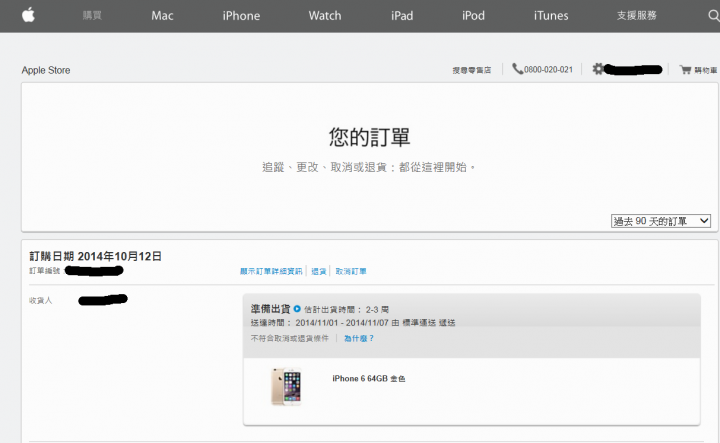This screenshot has height=443, width=720.
Task: Click the 0800-020-021 phone number
Action: (x=548, y=70)
